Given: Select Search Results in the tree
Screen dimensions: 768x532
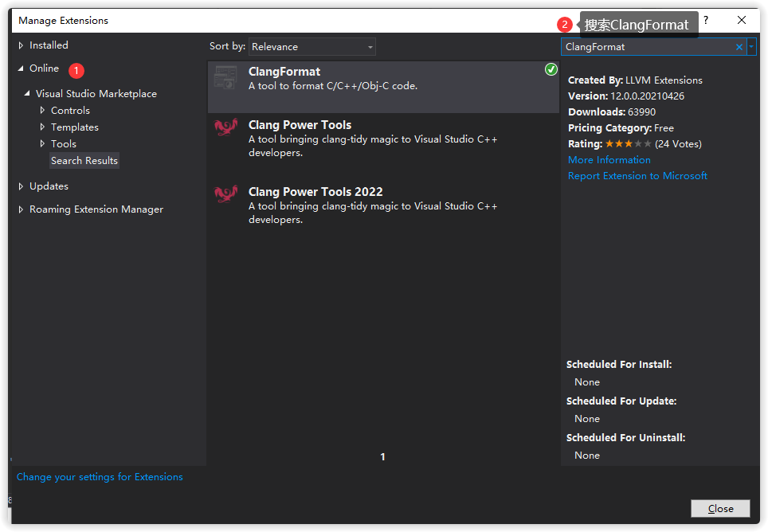Looking at the screenshot, I should [x=84, y=161].
